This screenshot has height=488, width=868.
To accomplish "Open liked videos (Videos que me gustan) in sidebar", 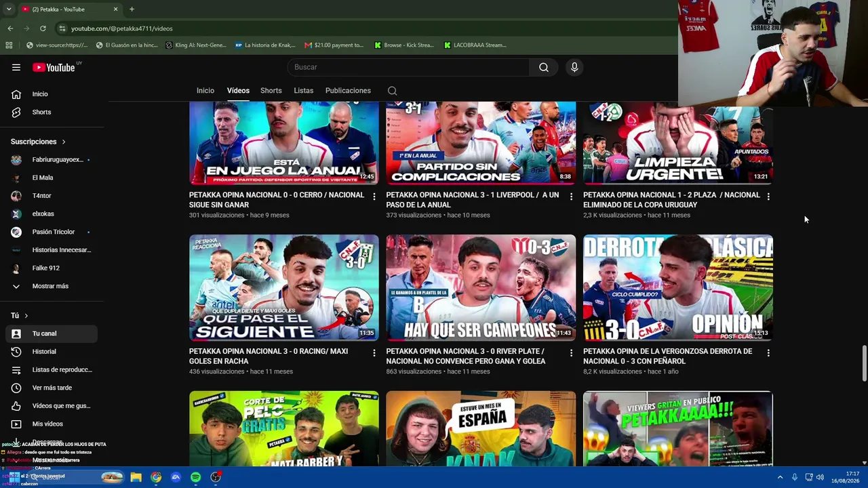I will [51, 406].
